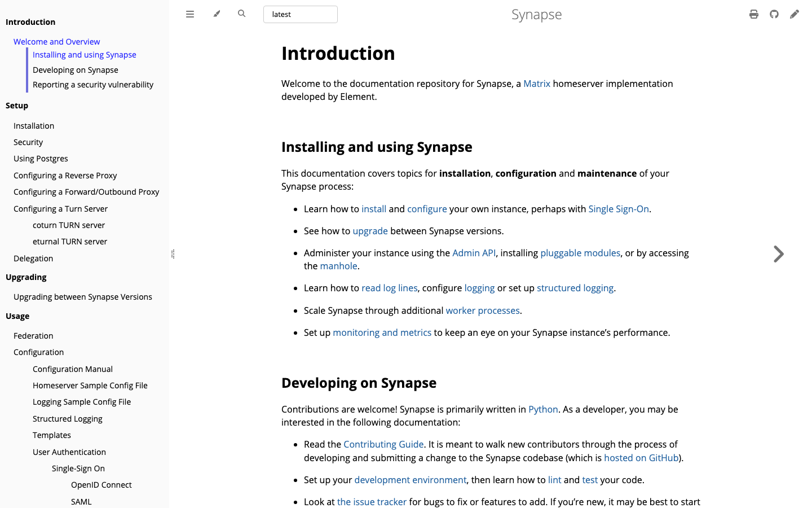
Task: Follow the Contributing Guide link
Action: pos(383,444)
